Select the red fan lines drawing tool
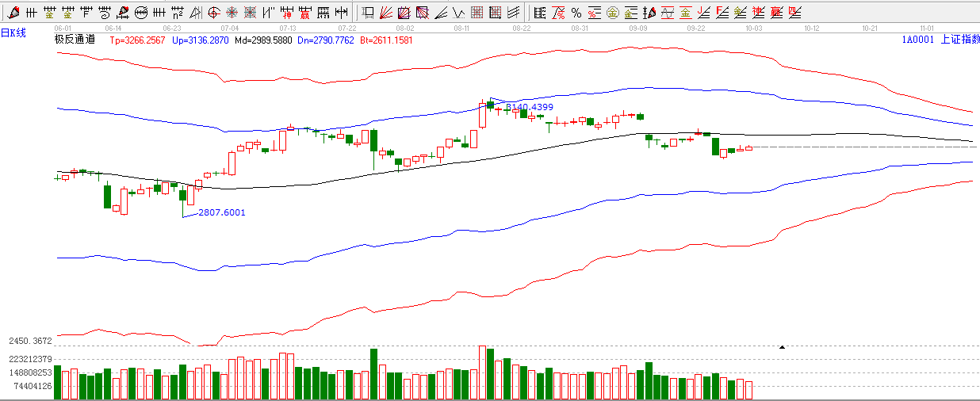 click(x=386, y=13)
